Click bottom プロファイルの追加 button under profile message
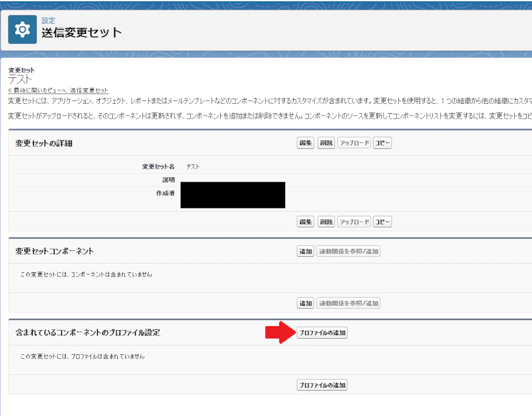The image size is (532, 416). point(322,385)
